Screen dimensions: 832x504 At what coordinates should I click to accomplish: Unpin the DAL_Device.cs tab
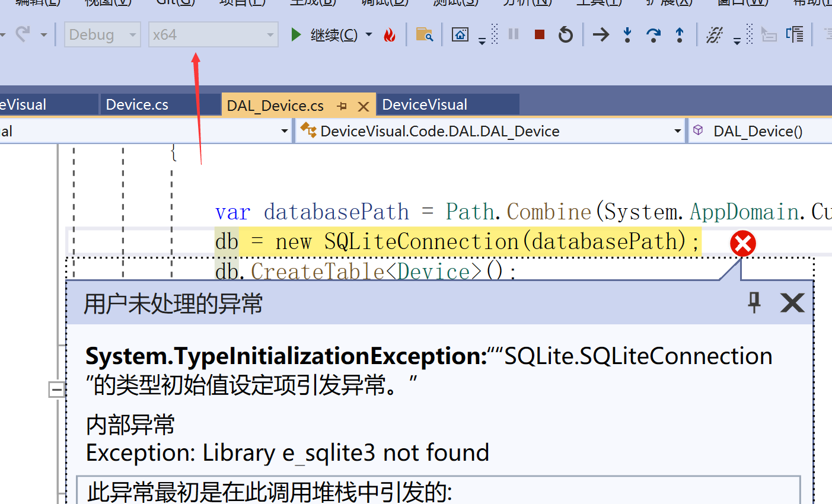(x=342, y=105)
